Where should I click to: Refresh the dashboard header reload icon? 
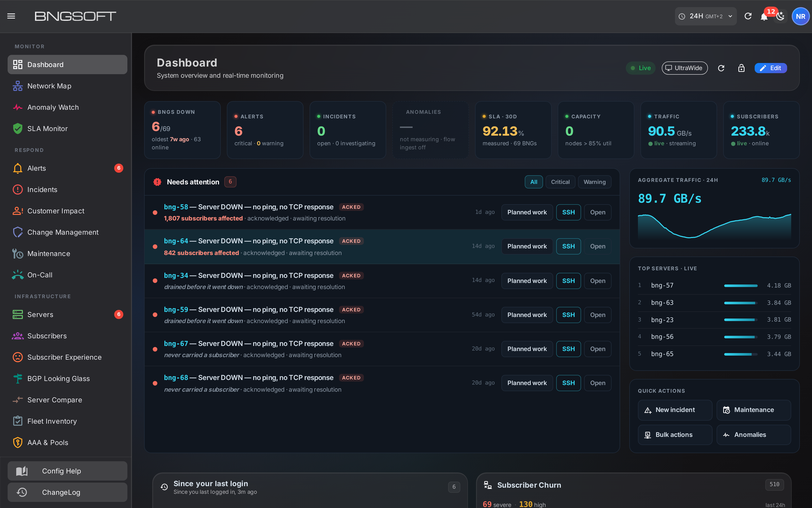721,68
